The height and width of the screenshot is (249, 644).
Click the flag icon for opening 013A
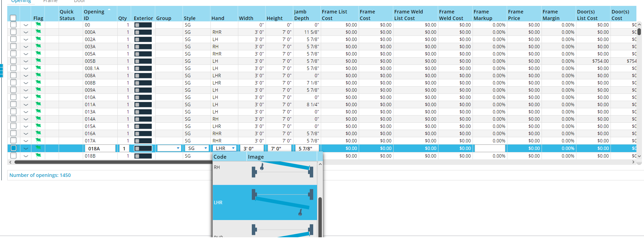click(x=38, y=111)
